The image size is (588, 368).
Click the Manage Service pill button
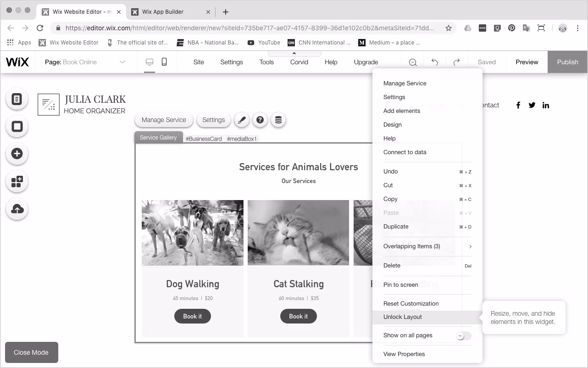coord(164,120)
